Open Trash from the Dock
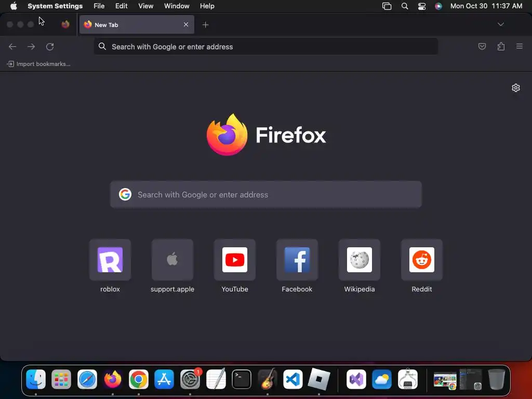This screenshot has height=399, width=532. [496, 379]
